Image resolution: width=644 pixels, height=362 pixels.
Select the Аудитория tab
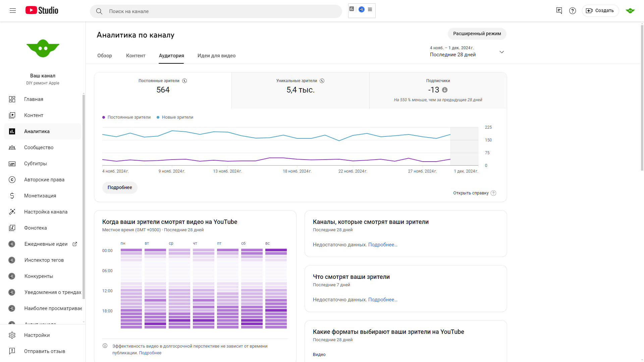click(x=171, y=56)
